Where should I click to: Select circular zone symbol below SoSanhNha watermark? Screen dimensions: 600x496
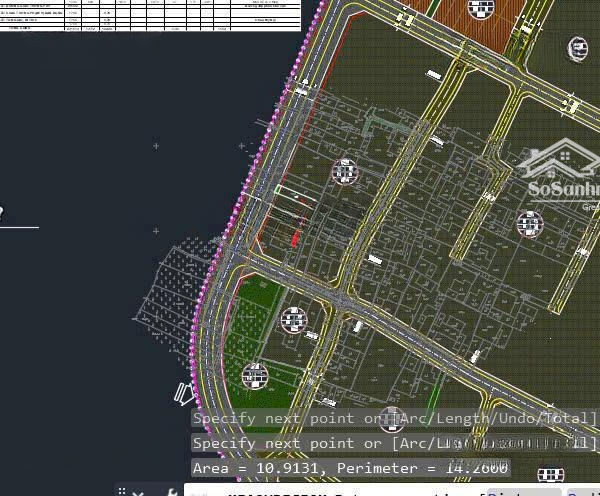[529, 223]
